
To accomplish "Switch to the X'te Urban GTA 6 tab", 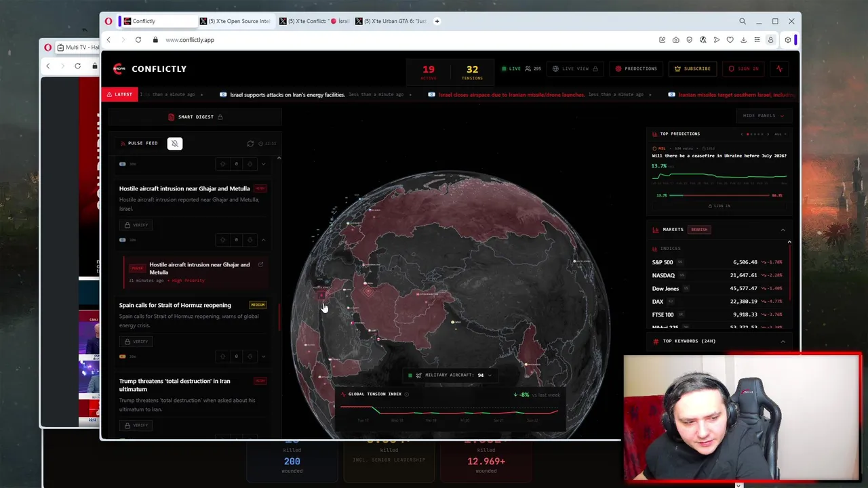I will [392, 21].
